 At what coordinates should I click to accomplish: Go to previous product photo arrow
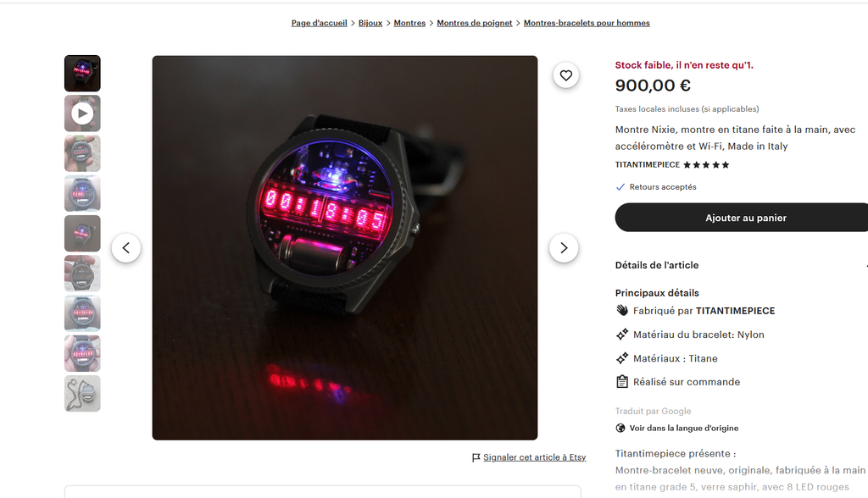[126, 248]
